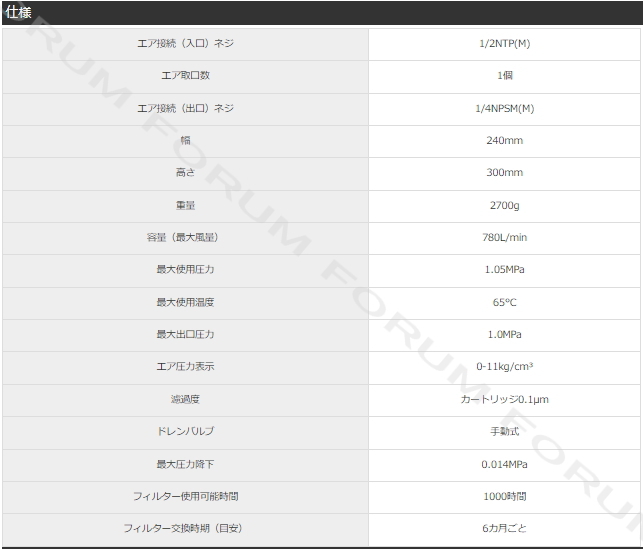
Task: Select the 240mm width value
Action: tap(505, 141)
